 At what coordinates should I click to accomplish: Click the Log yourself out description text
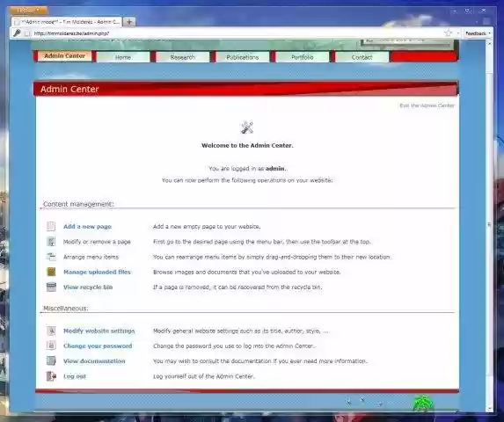pos(204,376)
